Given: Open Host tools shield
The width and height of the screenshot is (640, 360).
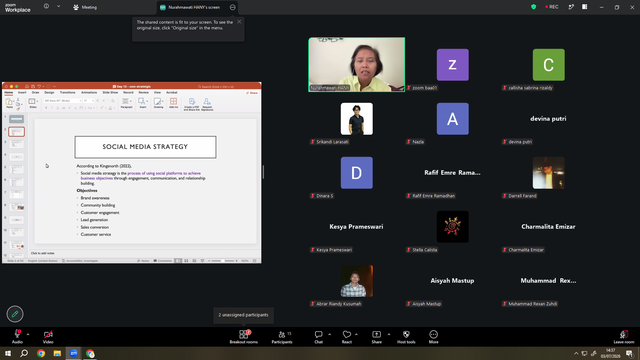Looking at the screenshot, I should (x=406, y=336).
